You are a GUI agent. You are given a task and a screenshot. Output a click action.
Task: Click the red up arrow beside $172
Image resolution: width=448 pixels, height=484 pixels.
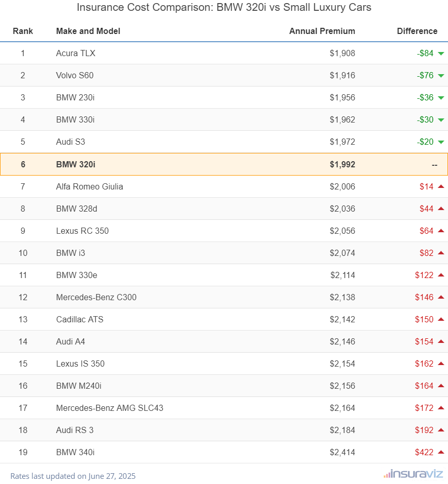click(441, 408)
